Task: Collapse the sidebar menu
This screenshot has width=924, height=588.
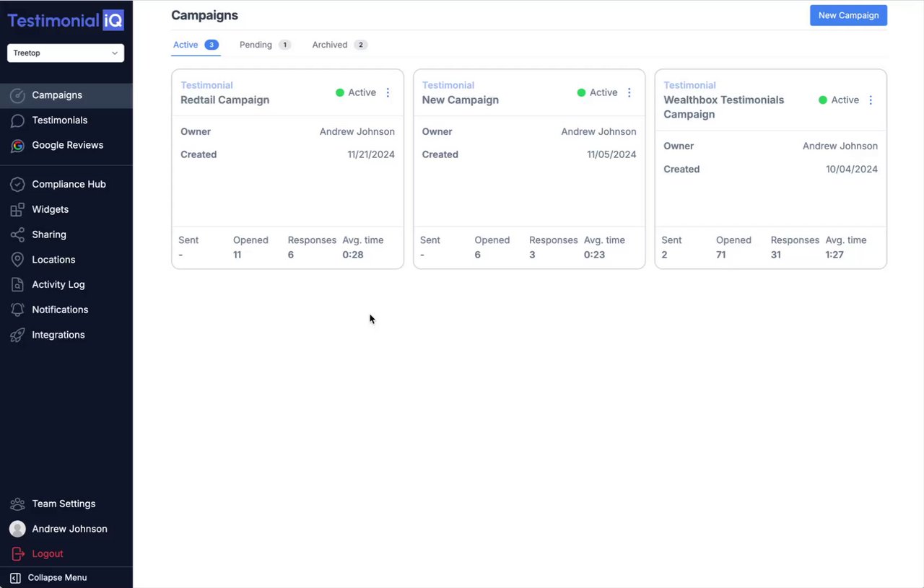Action: point(49,578)
